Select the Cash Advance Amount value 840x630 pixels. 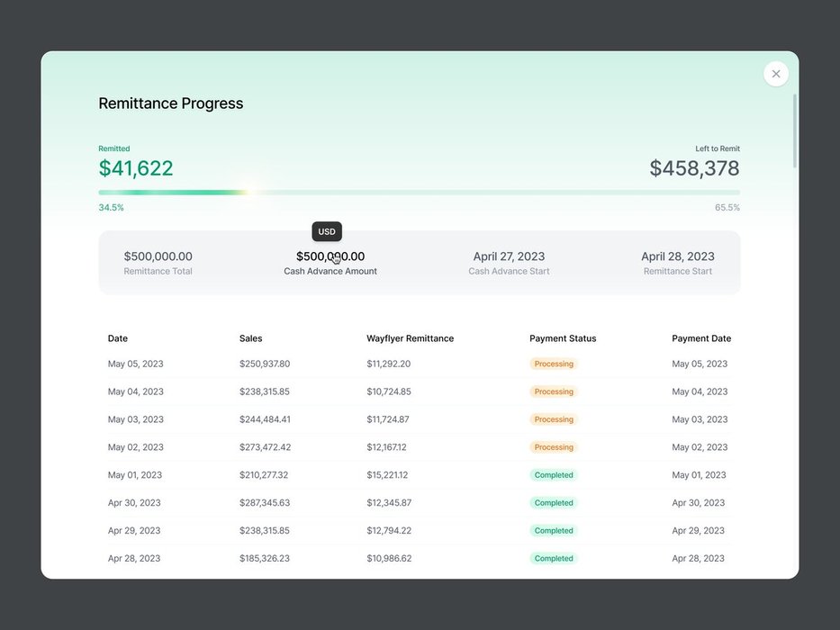click(x=330, y=256)
